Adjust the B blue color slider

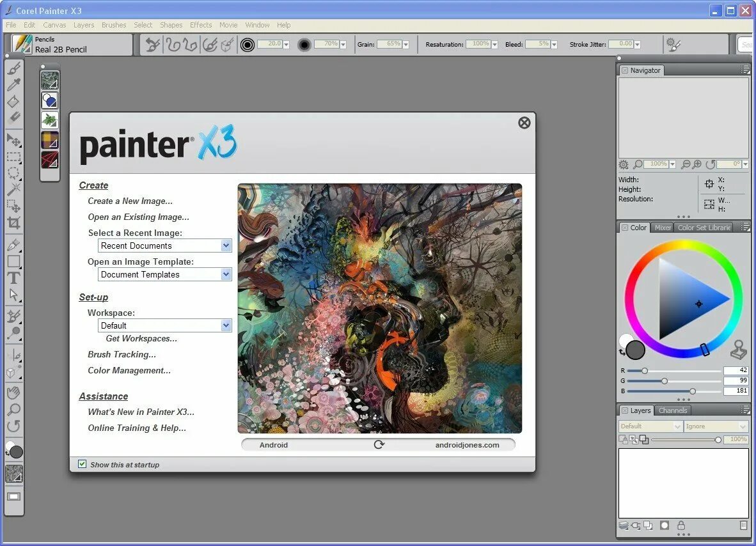pyautogui.click(x=674, y=391)
